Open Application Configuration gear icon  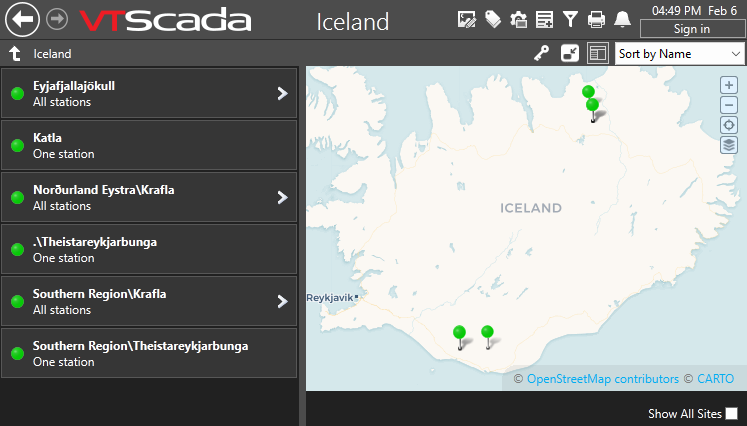(x=518, y=19)
